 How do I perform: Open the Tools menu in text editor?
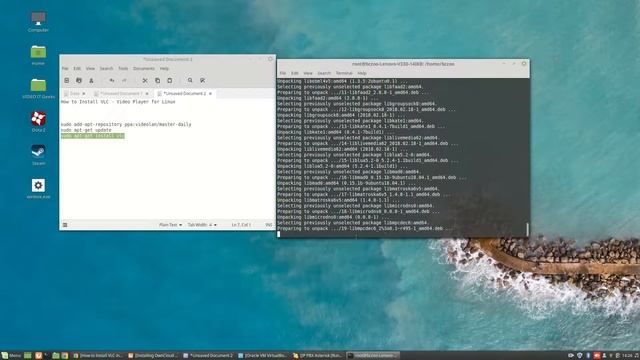123,69
